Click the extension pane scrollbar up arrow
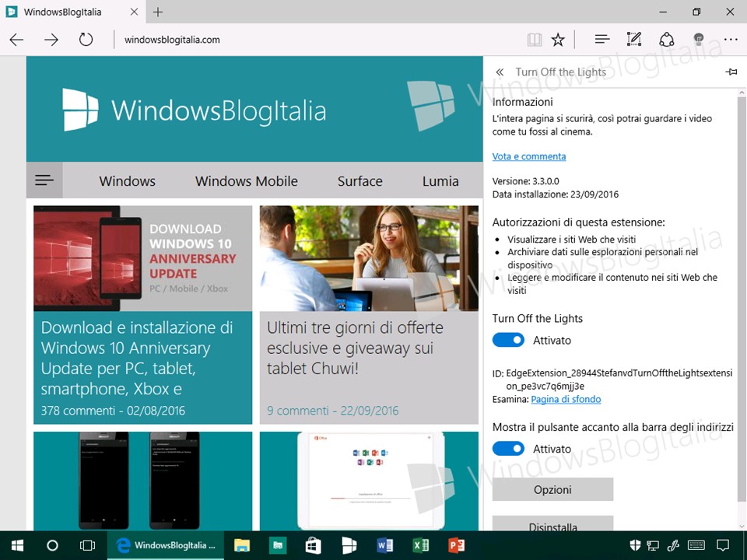The height and width of the screenshot is (560, 747). [742, 93]
